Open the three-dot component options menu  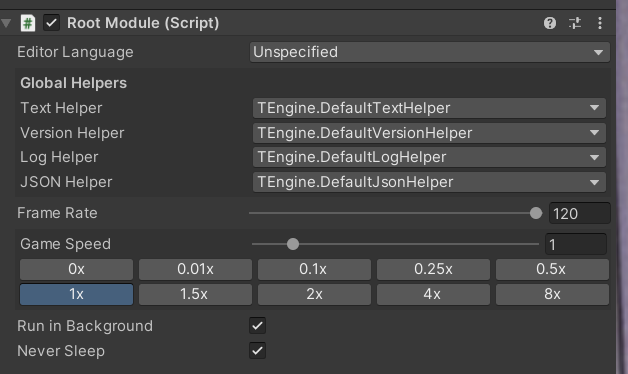click(600, 23)
